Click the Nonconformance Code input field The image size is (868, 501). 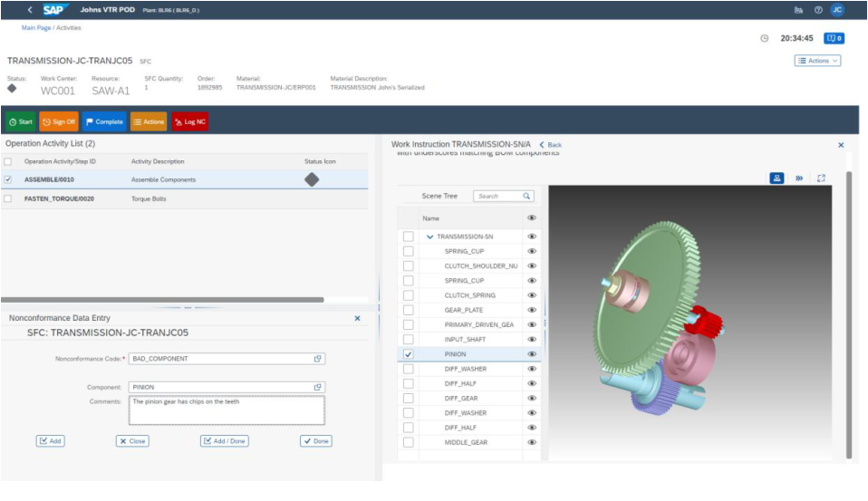click(227, 359)
